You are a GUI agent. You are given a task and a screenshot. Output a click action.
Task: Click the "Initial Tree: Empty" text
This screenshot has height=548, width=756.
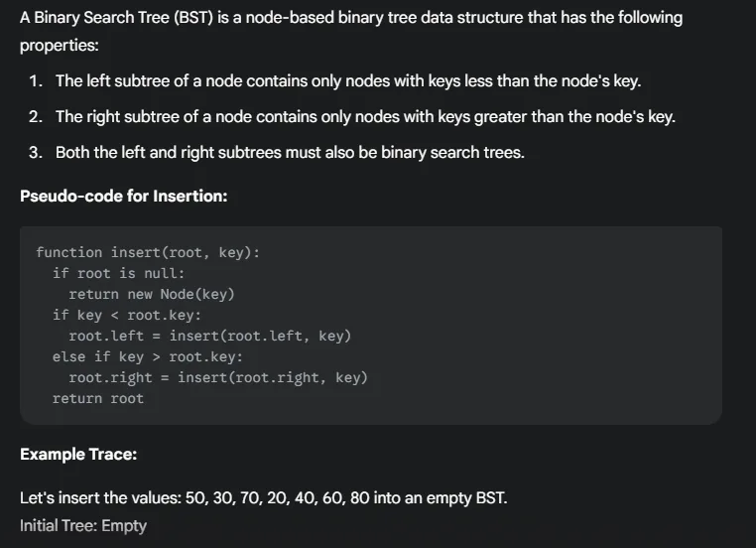[83, 525]
